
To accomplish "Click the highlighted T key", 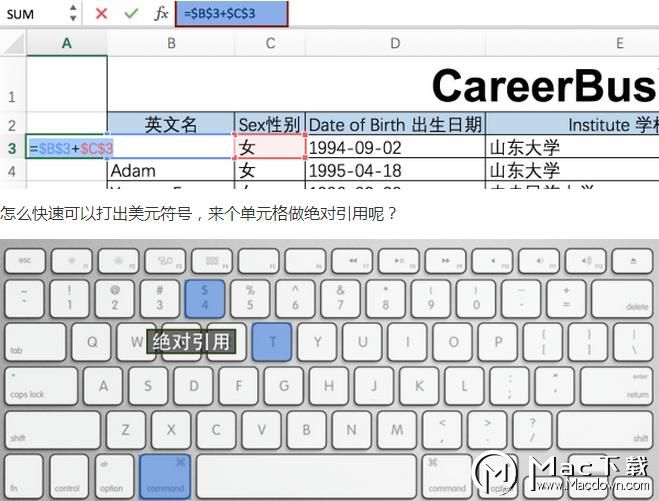I will 272,342.
